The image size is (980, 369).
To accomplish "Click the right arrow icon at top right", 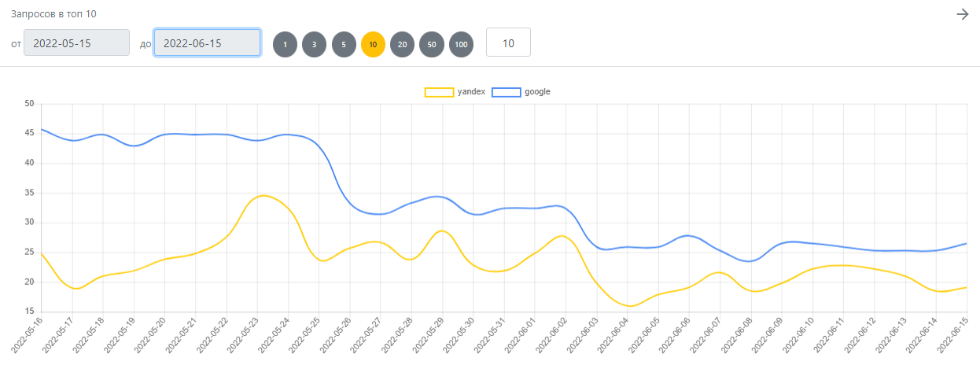I will pos(962,14).
